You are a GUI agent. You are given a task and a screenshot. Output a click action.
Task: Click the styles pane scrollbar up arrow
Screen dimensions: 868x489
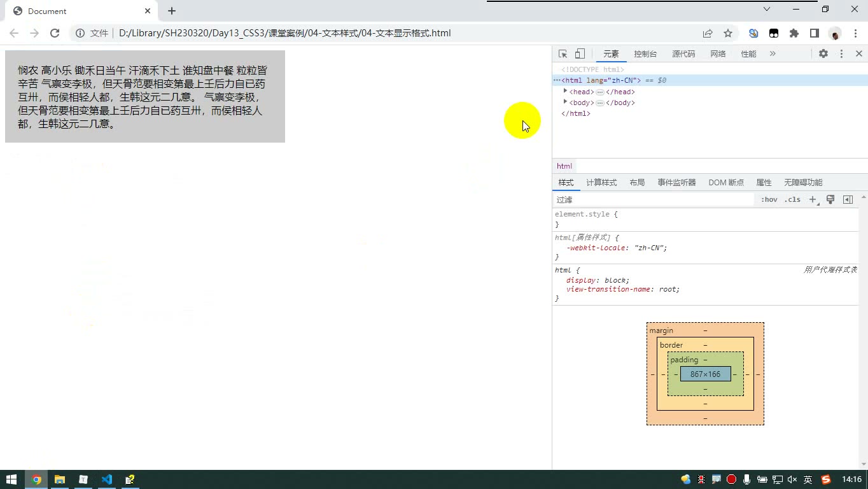click(864, 197)
